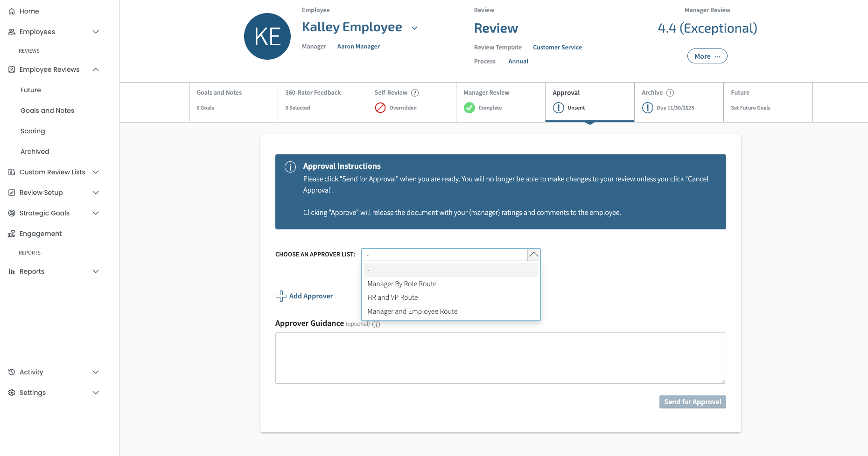Viewport: 868px width, 456px height.
Task: Click the Settings gear icon
Action: coord(12,393)
